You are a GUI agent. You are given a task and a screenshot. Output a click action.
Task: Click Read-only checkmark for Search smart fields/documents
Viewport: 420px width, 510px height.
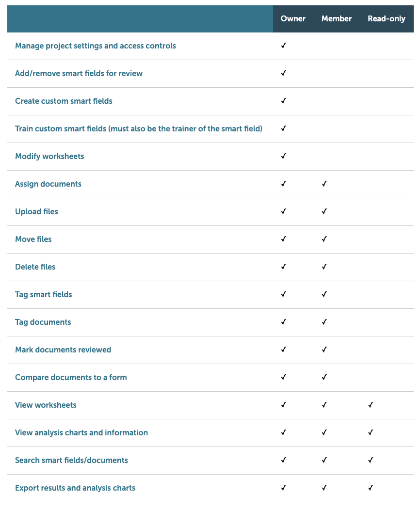[371, 460]
